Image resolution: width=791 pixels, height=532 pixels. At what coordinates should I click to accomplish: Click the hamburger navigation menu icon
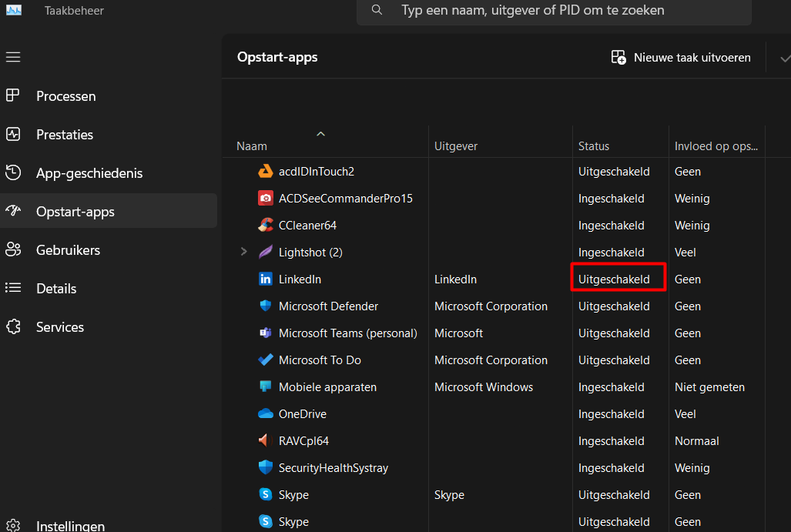pos(13,58)
